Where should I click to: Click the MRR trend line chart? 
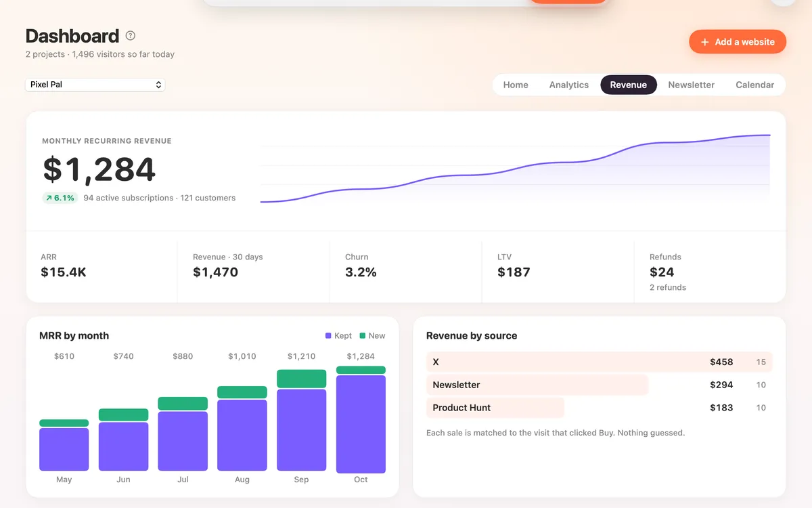pos(515,168)
